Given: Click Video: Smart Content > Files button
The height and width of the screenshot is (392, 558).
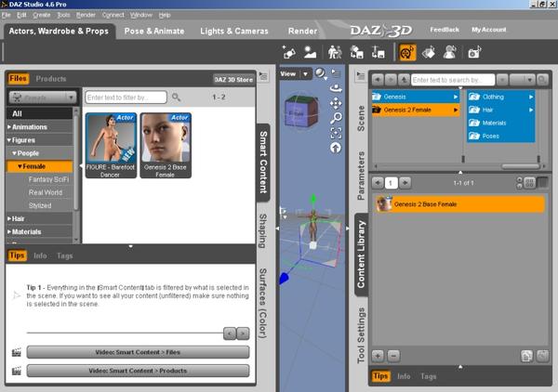Looking at the screenshot, I should (x=138, y=352).
